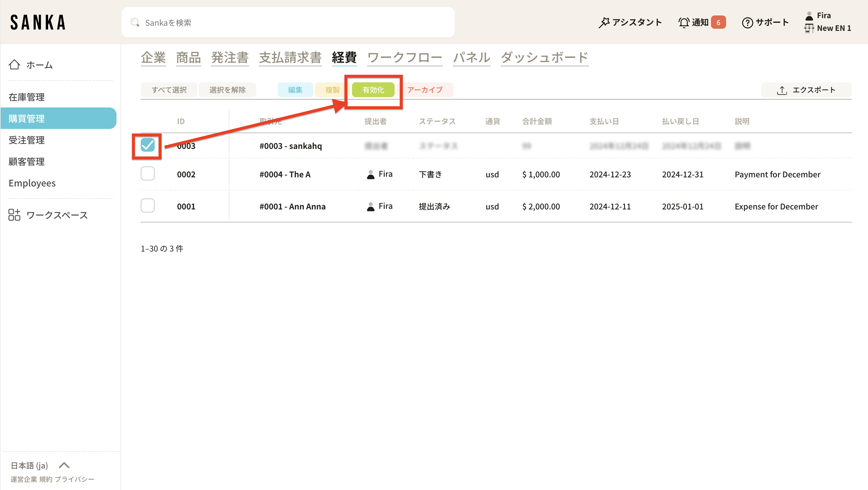Click the notification bell icon
This screenshot has height=490, width=868.
tap(684, 23)
